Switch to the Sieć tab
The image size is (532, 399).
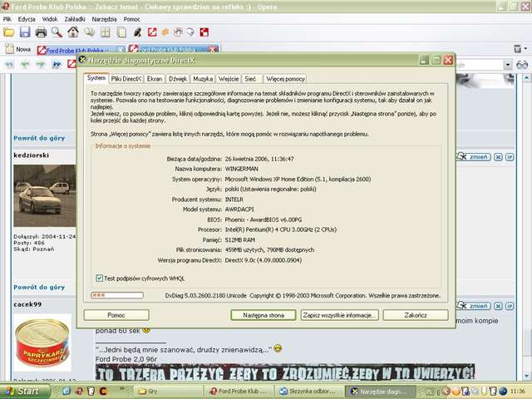click(x=250, y=79)
